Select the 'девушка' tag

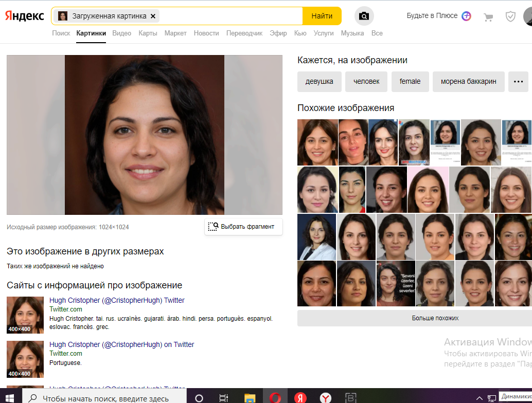point(319,81)
